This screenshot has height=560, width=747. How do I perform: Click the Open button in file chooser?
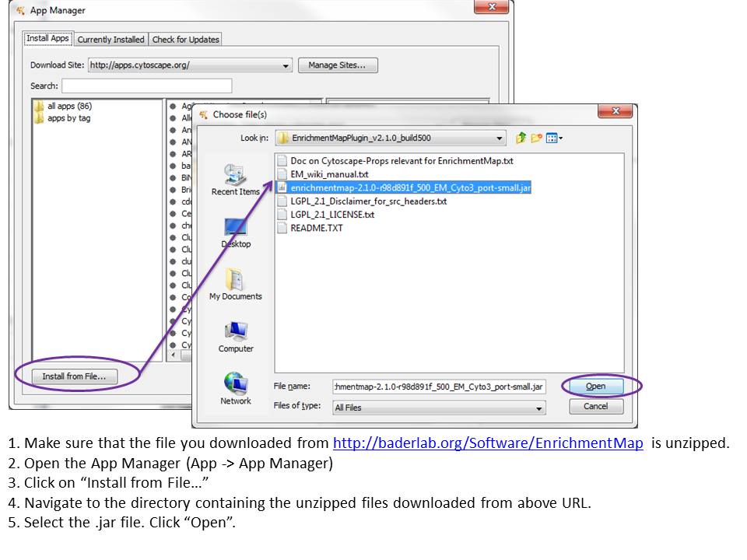(595, 387)
